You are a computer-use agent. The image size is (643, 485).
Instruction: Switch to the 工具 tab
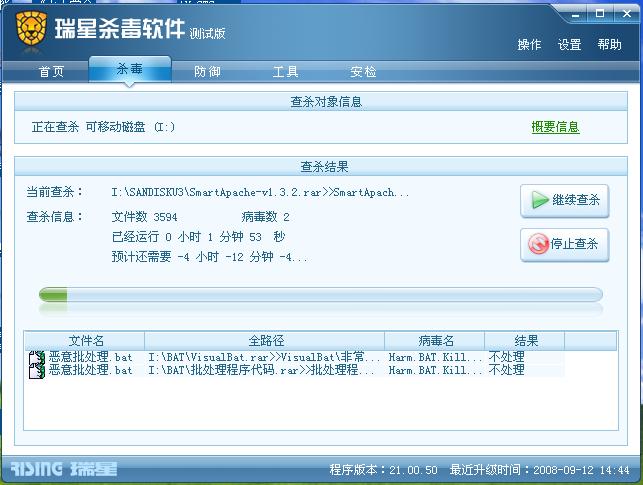coord(285,72)
